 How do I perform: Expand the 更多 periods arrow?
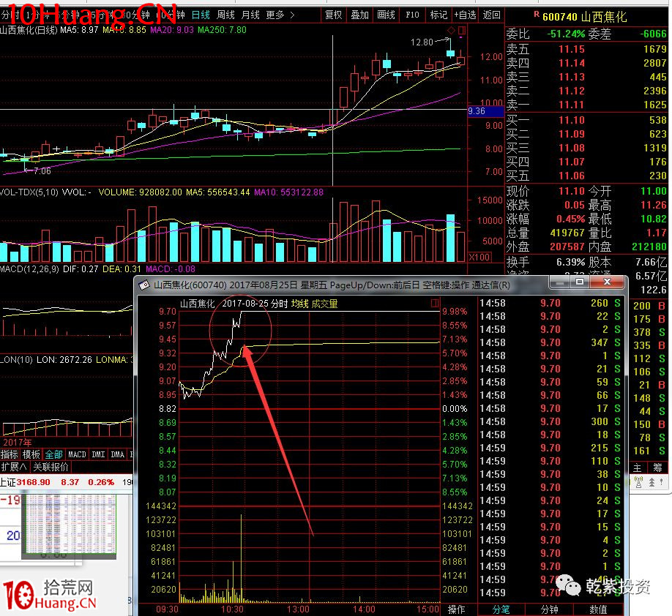[x=292, y=15]
